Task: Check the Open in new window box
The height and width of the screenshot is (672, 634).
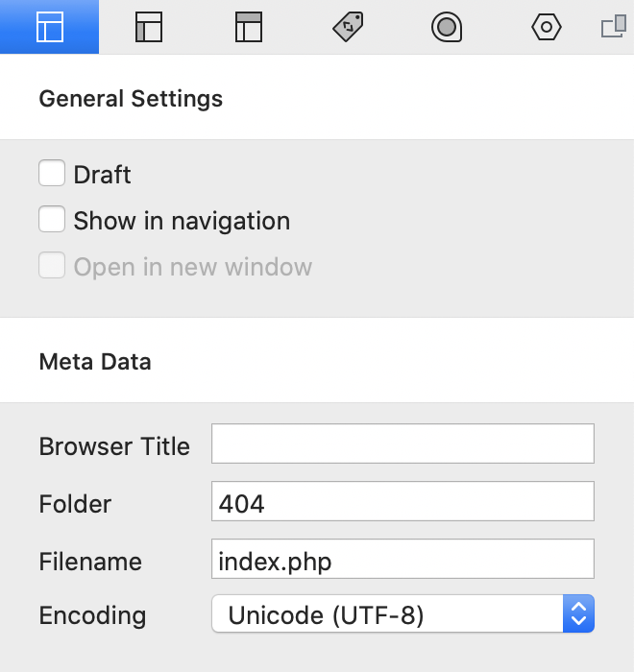Action: (52, 266)
